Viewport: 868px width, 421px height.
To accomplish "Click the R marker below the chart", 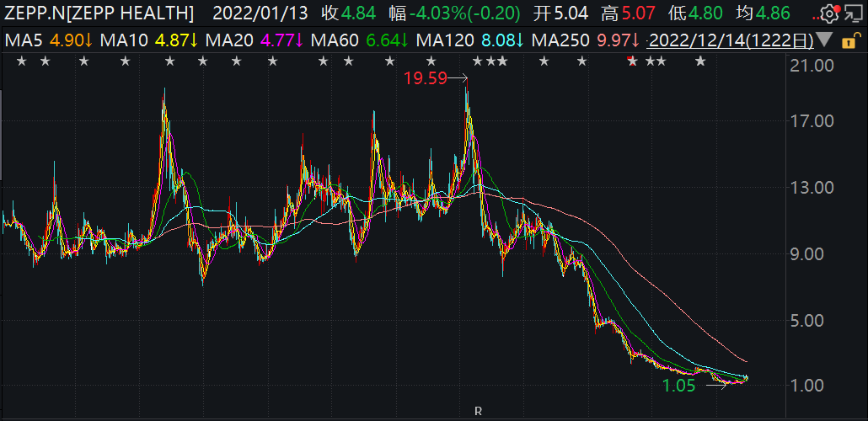I will click(x=479, y=411).
